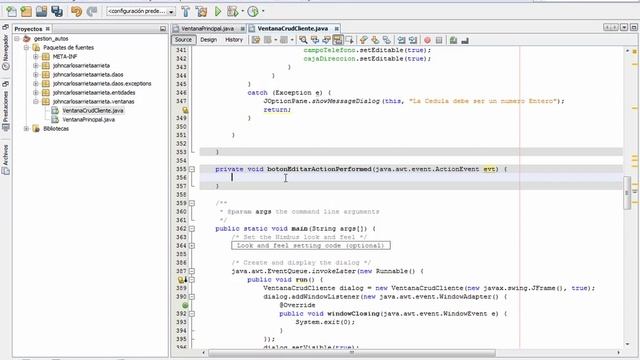
Task: Open the document list dropdown at top right
Action: 624,27
